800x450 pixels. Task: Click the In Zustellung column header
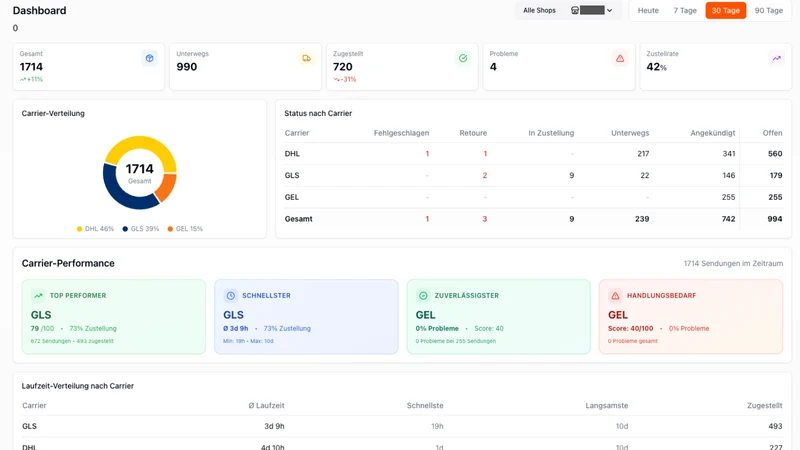pos(551,133)
